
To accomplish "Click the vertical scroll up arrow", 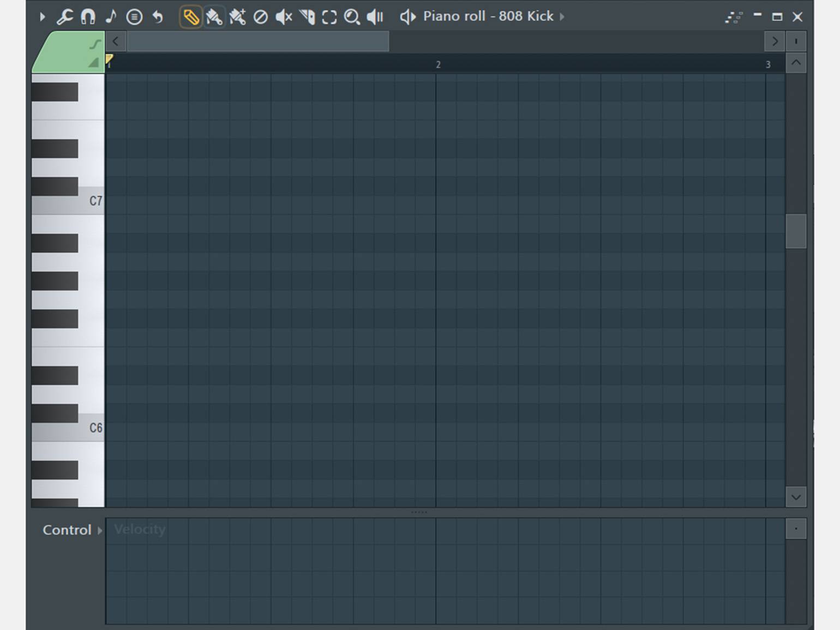I will 796,63.
